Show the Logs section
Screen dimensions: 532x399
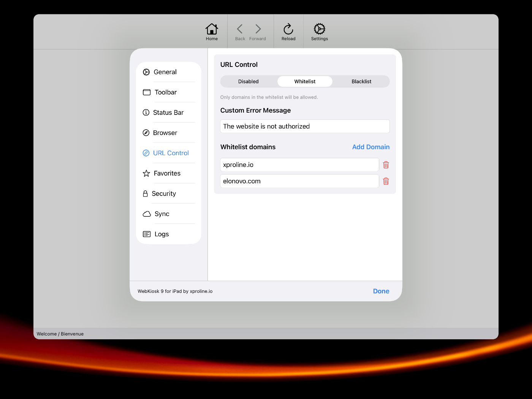click(x=161, y=234)
